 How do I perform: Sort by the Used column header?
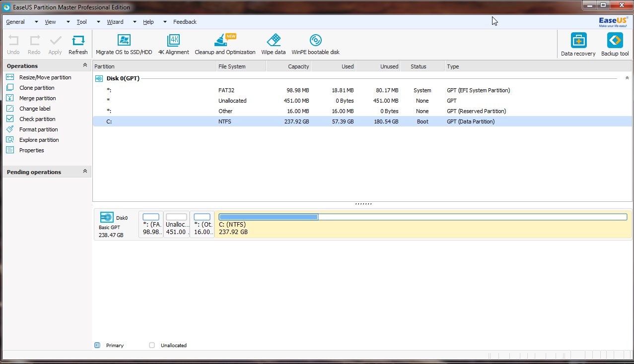click(x=333, y=66)
